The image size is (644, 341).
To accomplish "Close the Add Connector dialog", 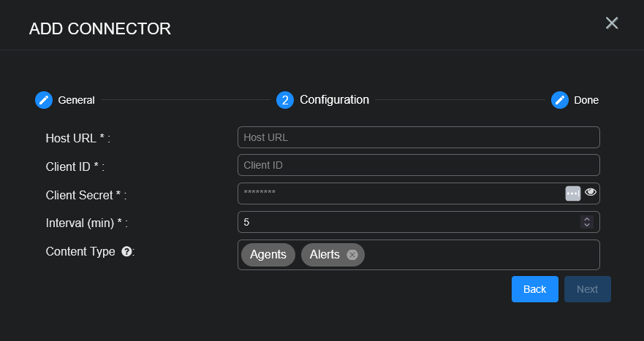I will tap(612, 23).
